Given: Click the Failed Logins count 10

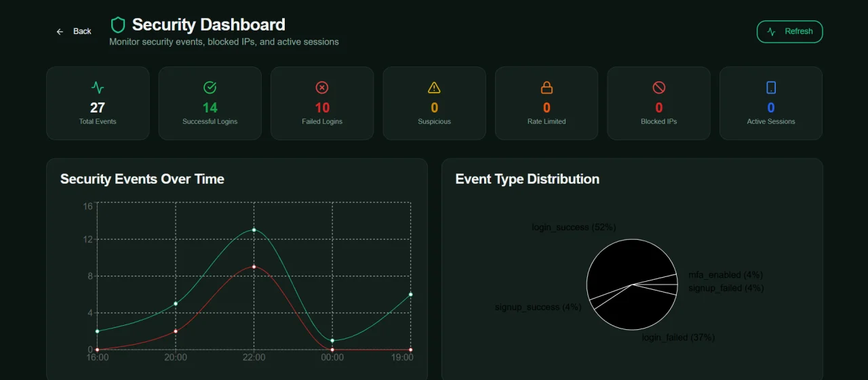Looking at the screenshot, I should click(322, 108).
